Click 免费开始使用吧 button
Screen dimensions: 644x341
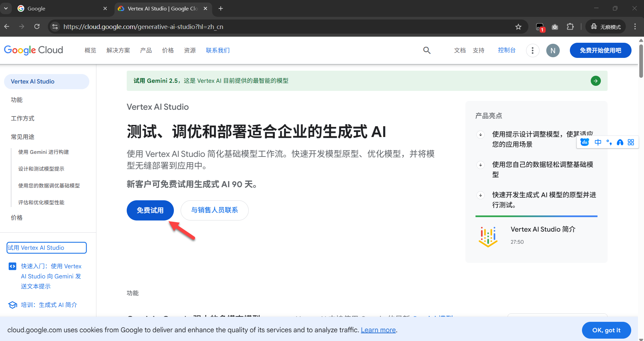point(601,50)
